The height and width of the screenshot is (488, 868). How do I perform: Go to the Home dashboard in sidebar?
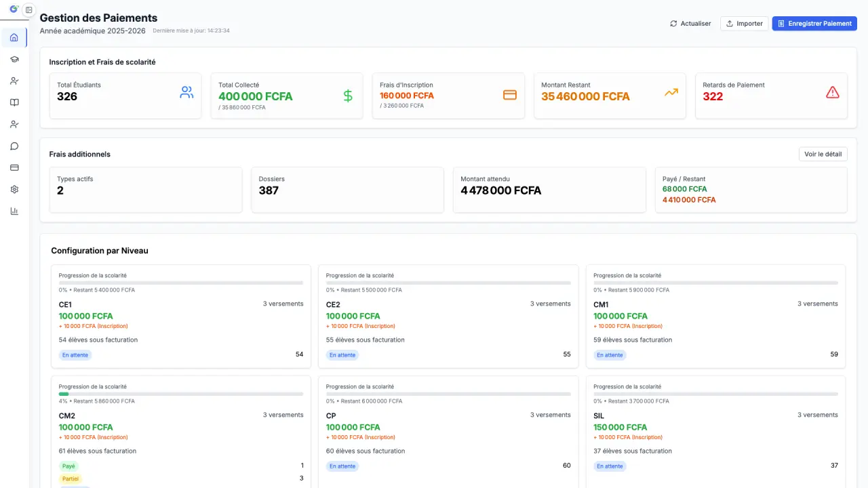14,37
